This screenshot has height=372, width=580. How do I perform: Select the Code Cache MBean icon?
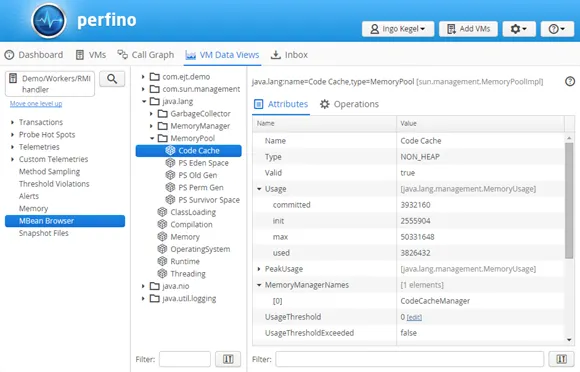click(x=170, y=151)
